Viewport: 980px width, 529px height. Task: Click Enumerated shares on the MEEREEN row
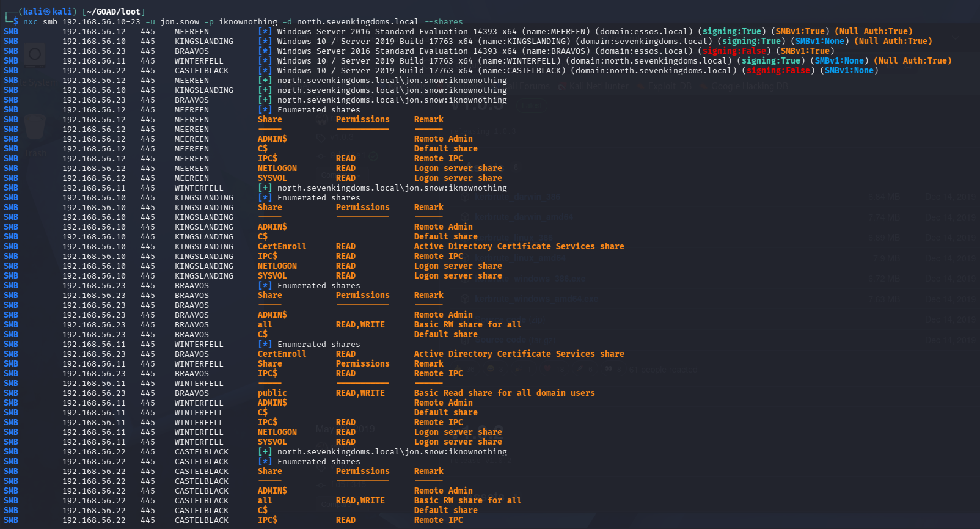click(319, 109)
